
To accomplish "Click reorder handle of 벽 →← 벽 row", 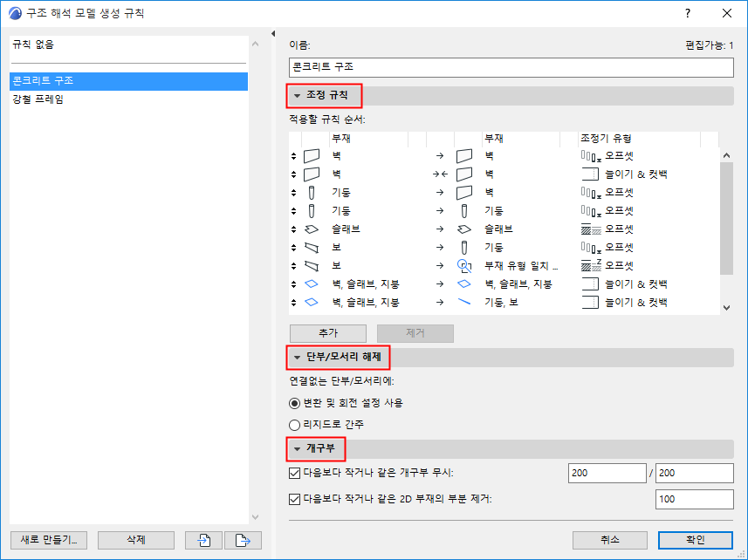I will coord(293,174).
